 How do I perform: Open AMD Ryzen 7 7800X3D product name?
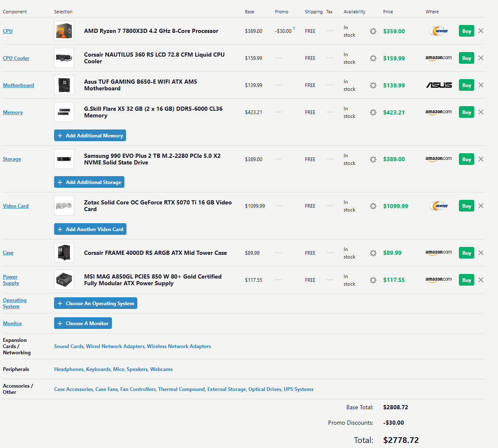coord(151,31)
